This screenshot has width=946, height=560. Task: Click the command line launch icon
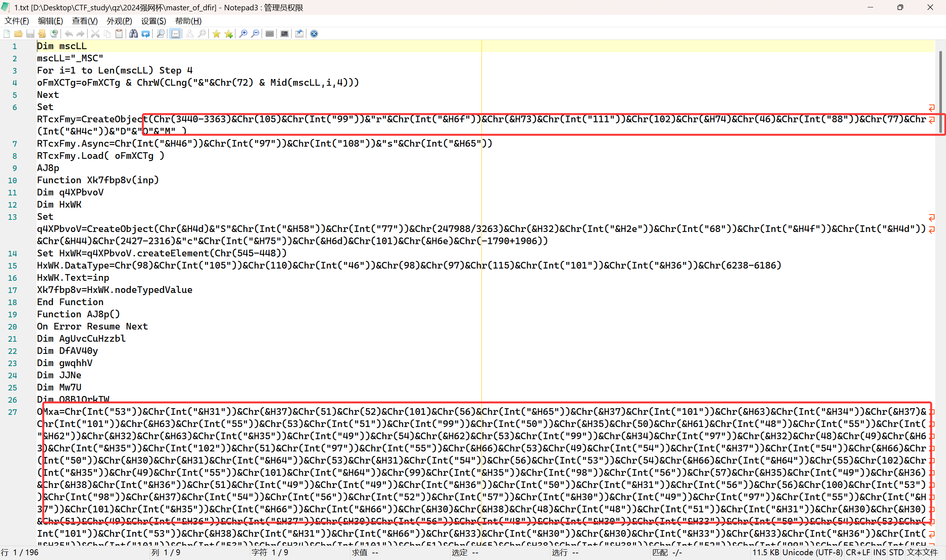tap(285, 34)
